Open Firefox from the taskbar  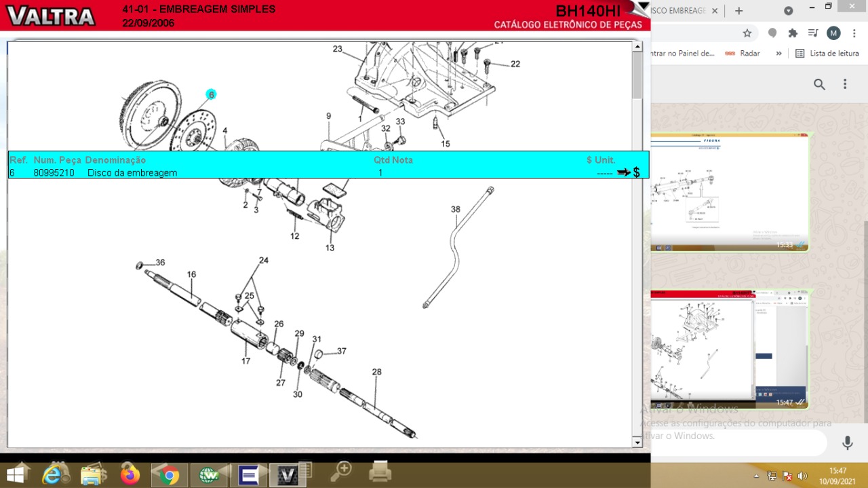click(x=130, y=474)
